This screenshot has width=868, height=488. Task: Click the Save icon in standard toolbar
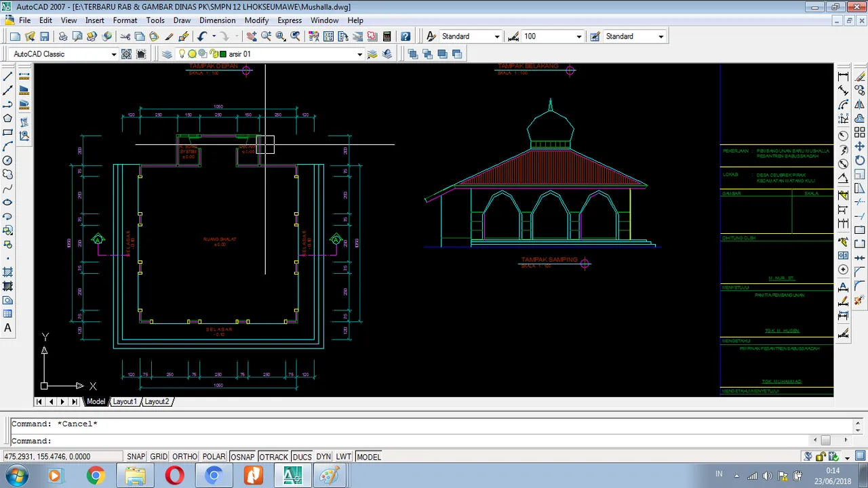45,37
